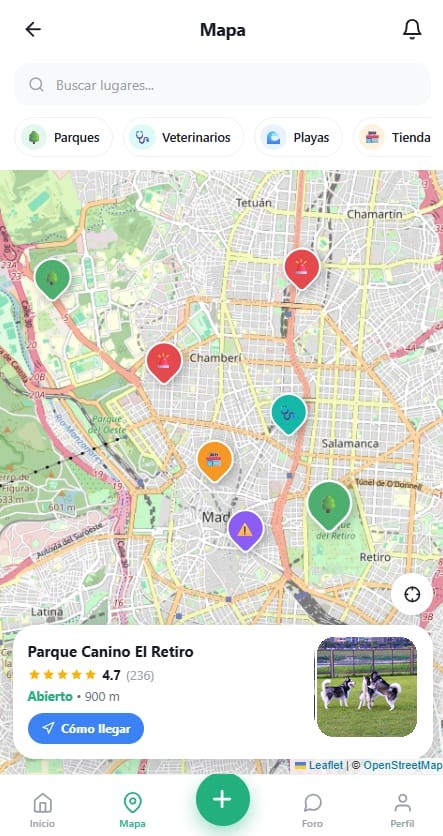Screen dimensions: 443x836
Task: Select purple warning alert pin
Action: pos(245,530)
